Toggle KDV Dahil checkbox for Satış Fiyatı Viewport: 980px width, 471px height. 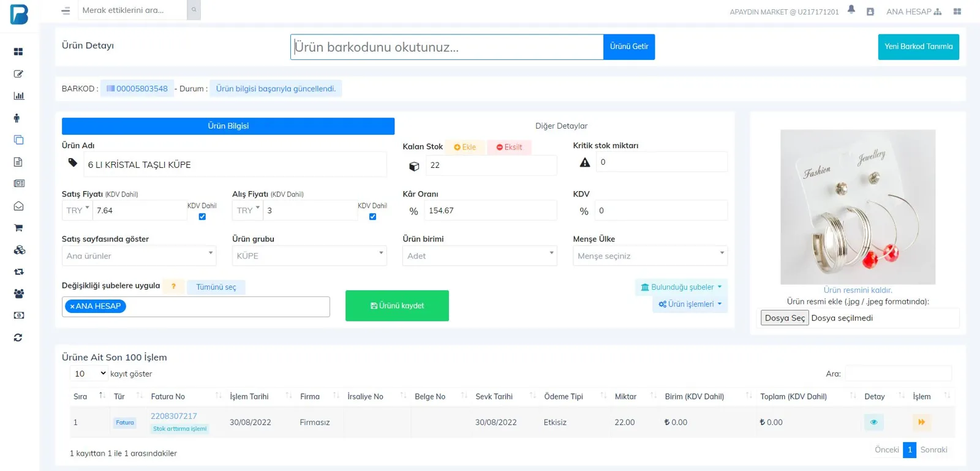point(202,217)
